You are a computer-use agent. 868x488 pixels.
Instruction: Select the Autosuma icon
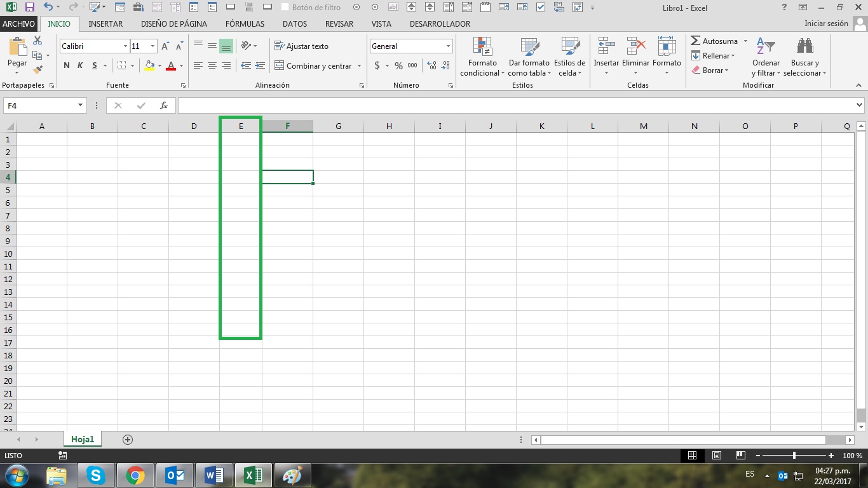(715, 41)
